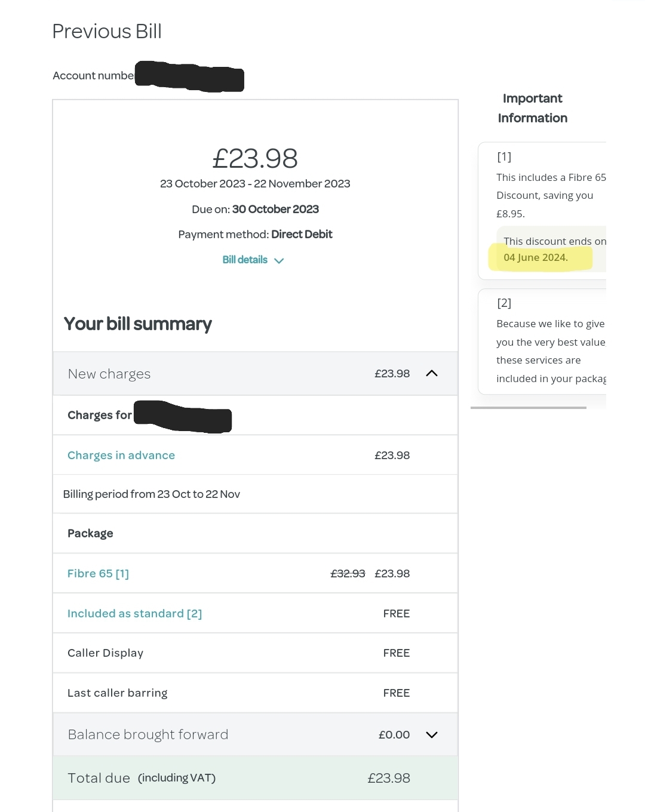
Task: Click the [2] note about included services
Action: 505,303
